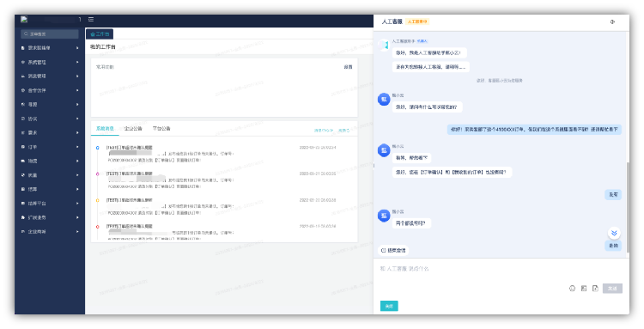Expand the 企业商城 sidebar menu arrow

[77, 232]
